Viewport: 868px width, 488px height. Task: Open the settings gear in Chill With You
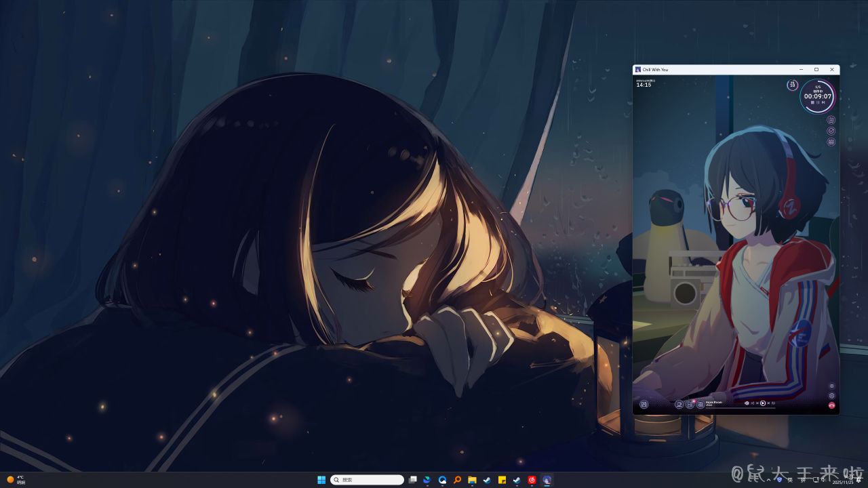(832, 396)
